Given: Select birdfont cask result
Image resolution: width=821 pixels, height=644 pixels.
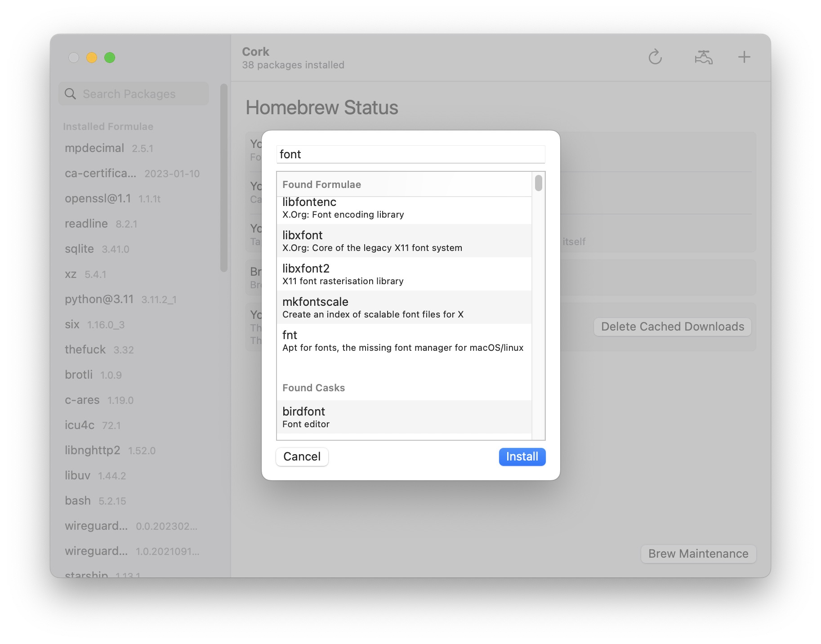Looking at the screenshot, I should coord(404,417).
